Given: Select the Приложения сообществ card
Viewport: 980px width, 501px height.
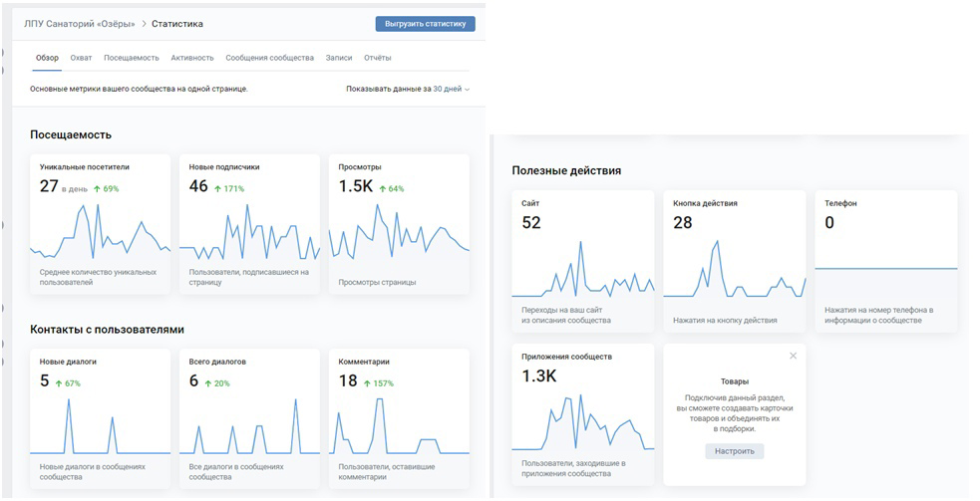Looking at the screenshot, I should click(x=583, y=414).
